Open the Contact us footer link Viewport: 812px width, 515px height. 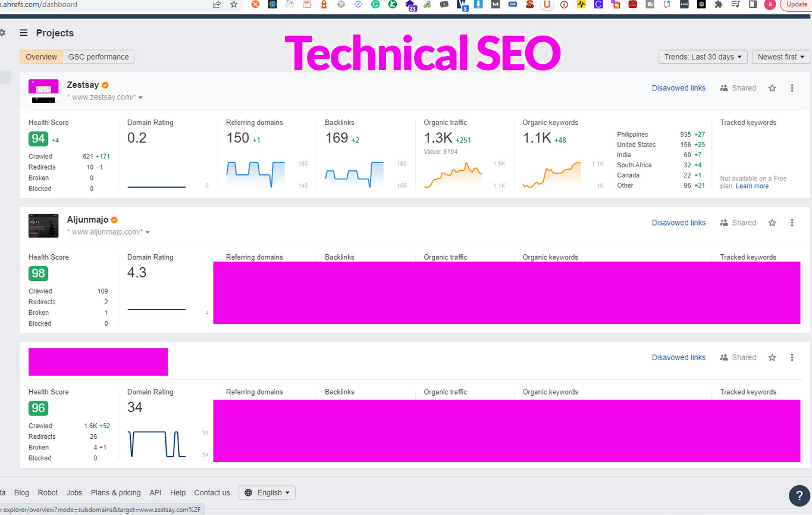pos(212,493)
